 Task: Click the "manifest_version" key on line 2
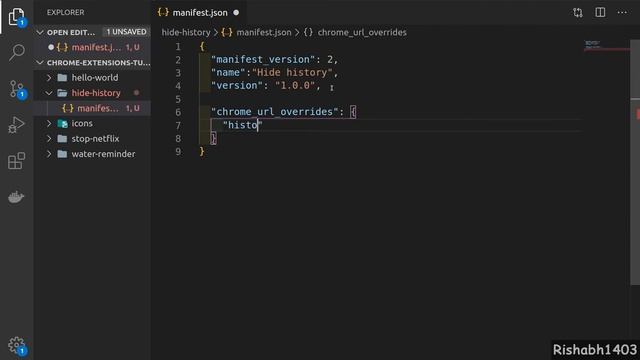tap(263, 60)
